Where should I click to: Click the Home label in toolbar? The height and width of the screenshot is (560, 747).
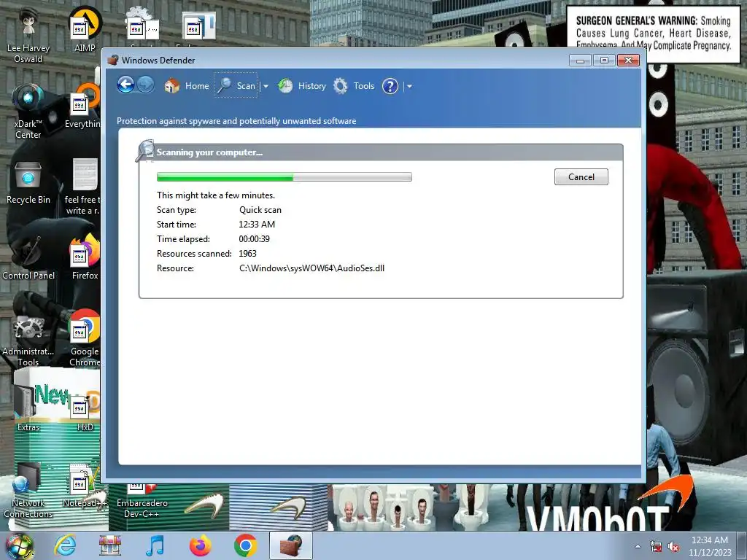pyautogui.click(x=197, y=86)
